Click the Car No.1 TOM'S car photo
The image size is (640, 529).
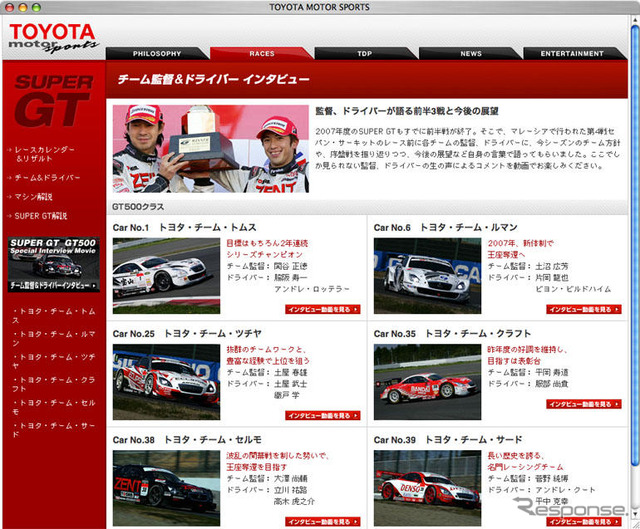pos(167,276)
